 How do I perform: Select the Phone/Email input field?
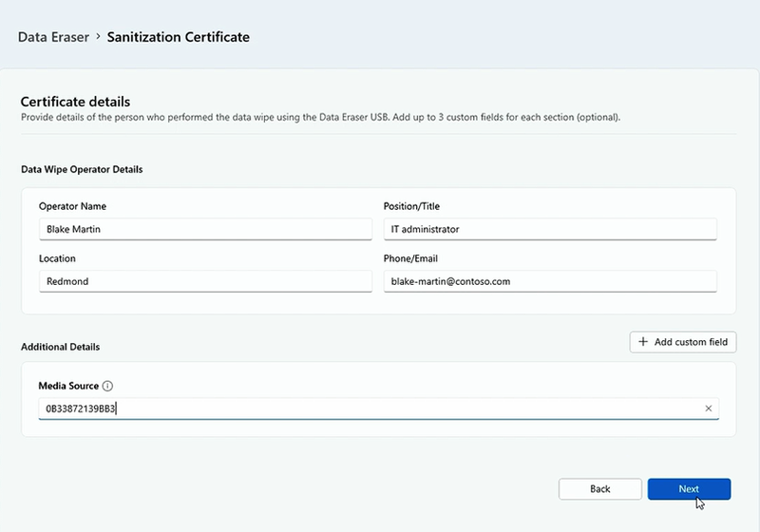click(550, 281)
